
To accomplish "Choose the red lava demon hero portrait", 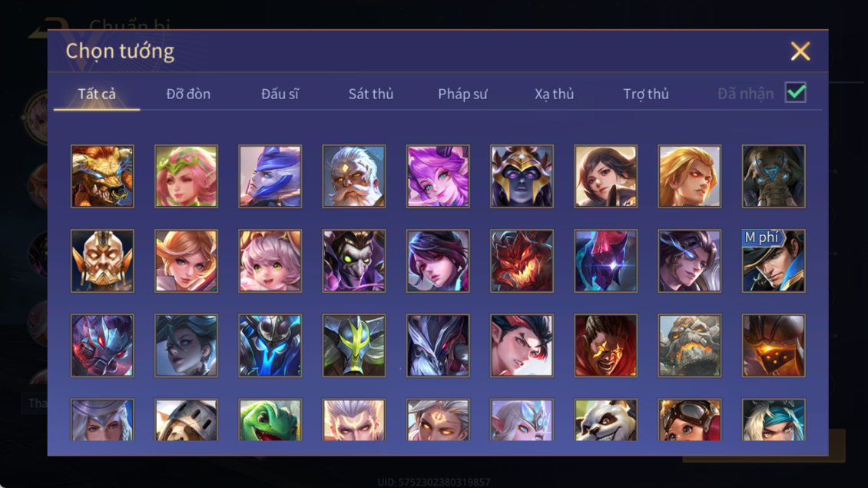I will [522, 261].
